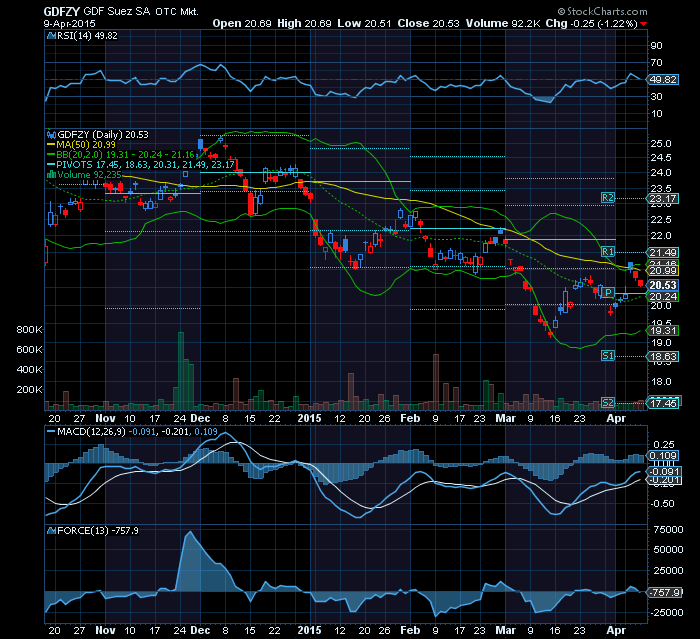Screen dimensions: 700x639
Task: Click the R1 pivot marker
Action: 608,251
